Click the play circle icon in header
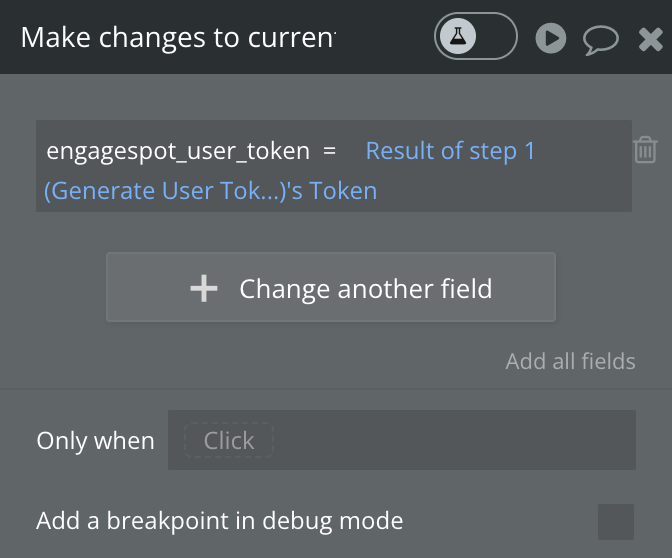Viewport: 672px width, 558px height. pyautogui.click(x=551, y=38)
